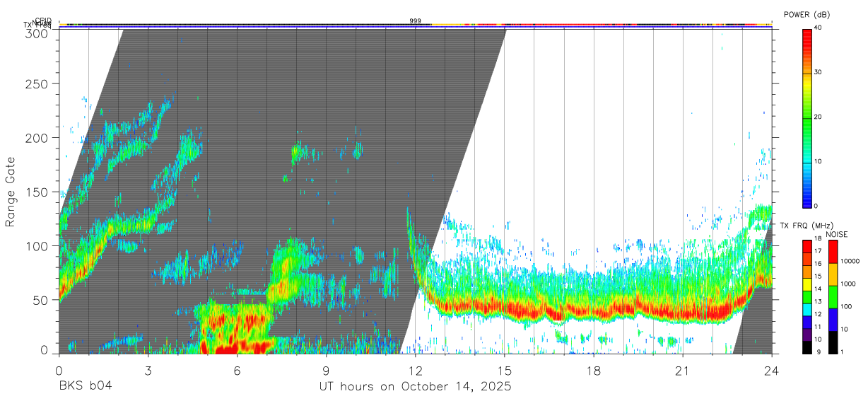Click the '20' label on power scale
The image size is (868, 401).
819,117
